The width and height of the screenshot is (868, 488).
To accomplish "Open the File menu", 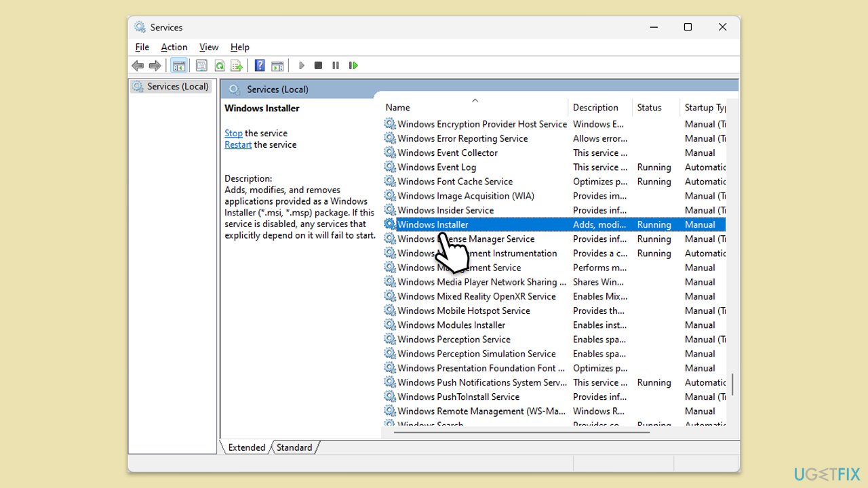I will (142, 47).
